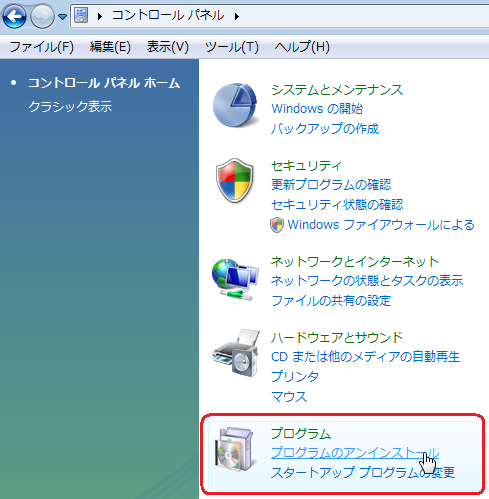The image size is (489, 499).
Task: Click the セキュリティ shield icon
Action: click(235, 181)
